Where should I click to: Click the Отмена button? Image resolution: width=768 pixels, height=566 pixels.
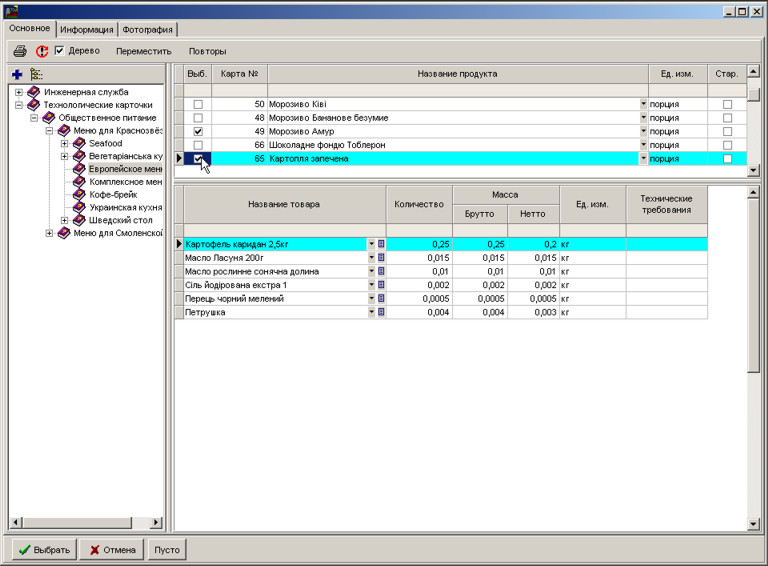point(110,550)
